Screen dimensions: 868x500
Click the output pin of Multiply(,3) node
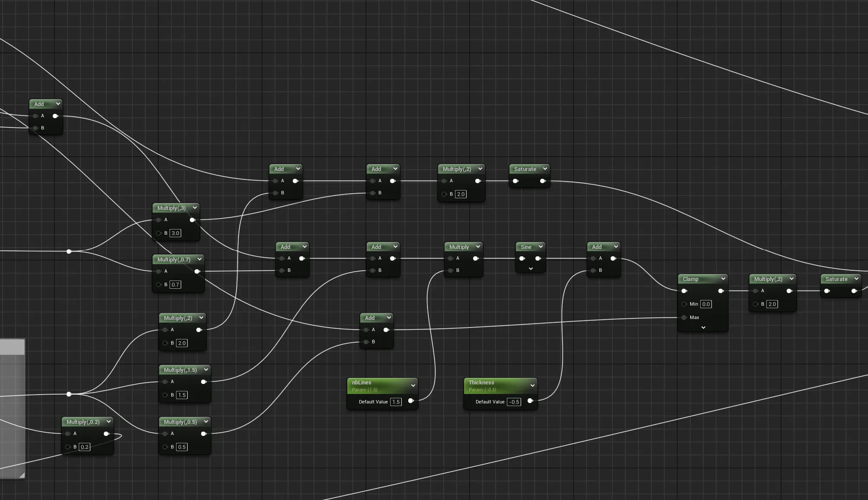[192, 220]
